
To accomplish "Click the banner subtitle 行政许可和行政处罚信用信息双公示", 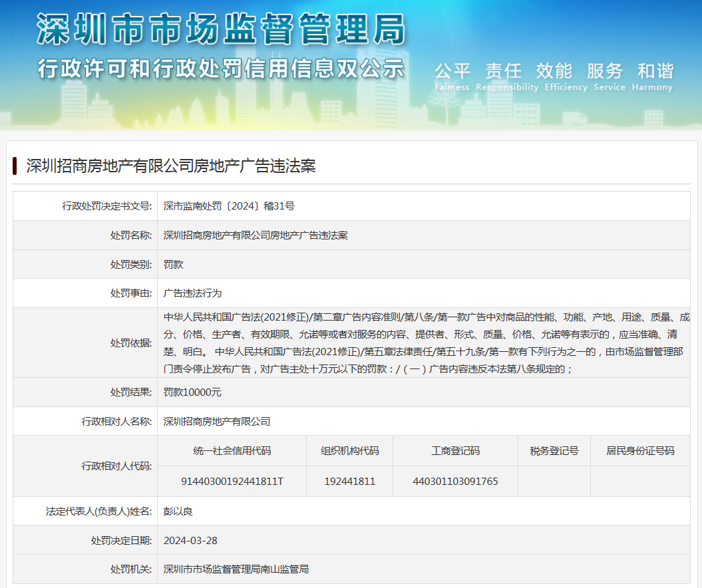I will click(221, 69).
